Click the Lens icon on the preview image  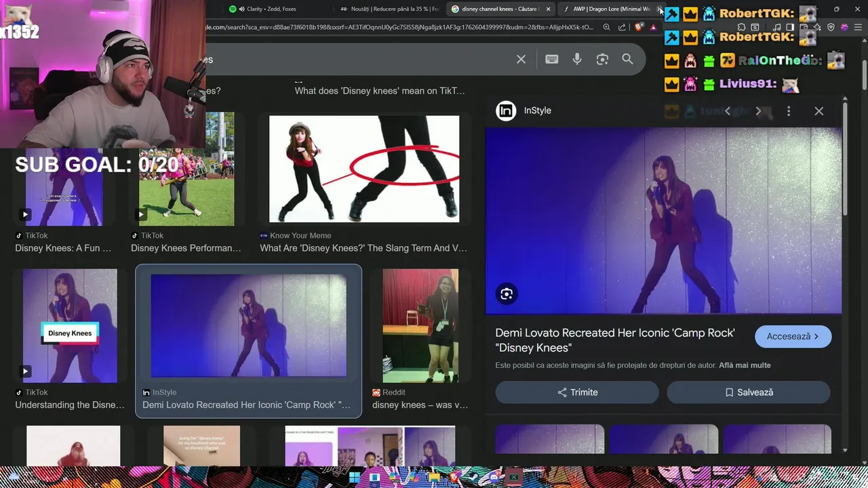(507, 294)
